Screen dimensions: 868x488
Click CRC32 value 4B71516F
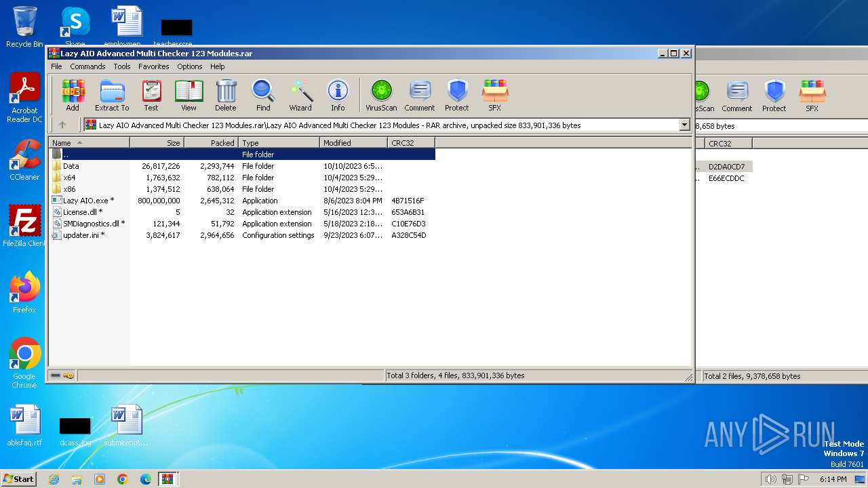408,201
